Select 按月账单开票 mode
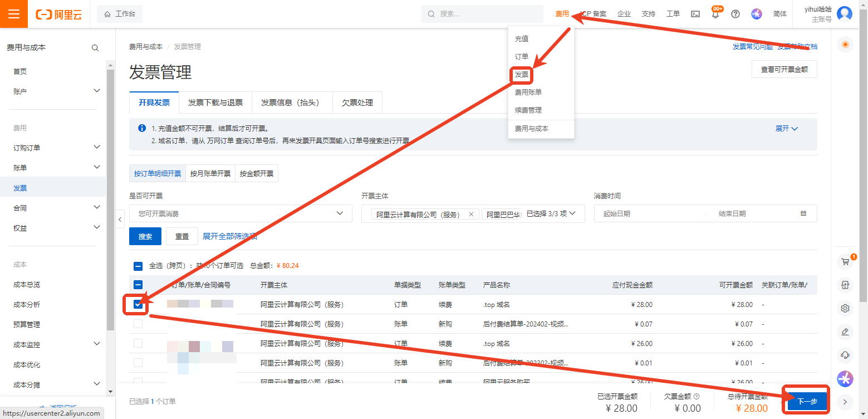This screenshot has width=868, height=419. pos(210,173)
